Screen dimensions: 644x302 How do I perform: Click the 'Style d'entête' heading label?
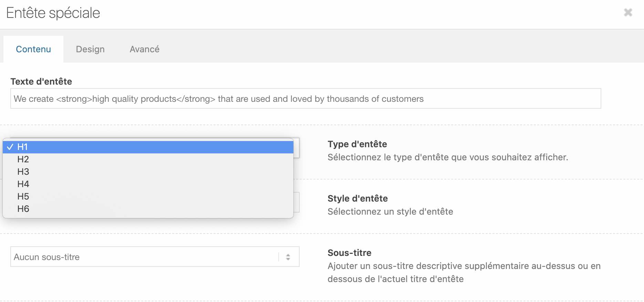pyautogui.click(x=357, y=198)
